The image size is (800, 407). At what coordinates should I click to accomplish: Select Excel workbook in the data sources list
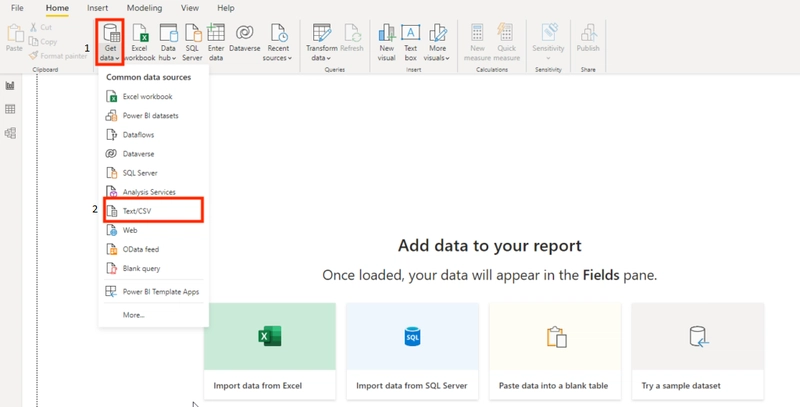coord(154,96)
